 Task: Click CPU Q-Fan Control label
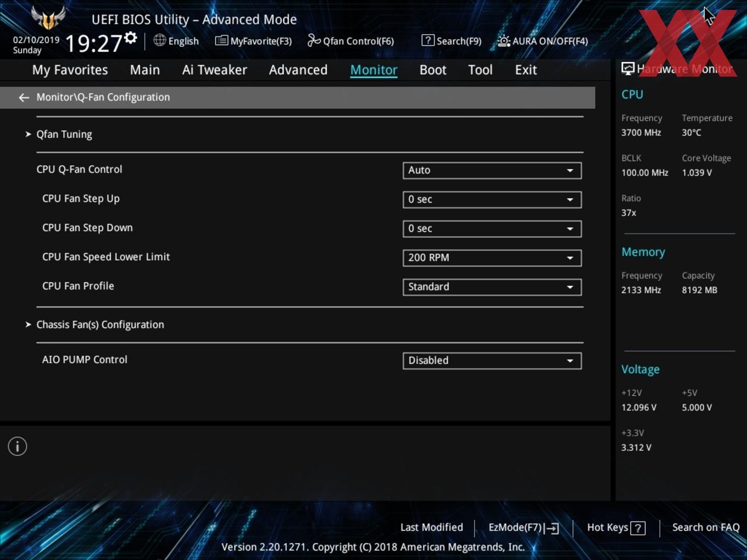pyautogui.click(x=79, y=169)
